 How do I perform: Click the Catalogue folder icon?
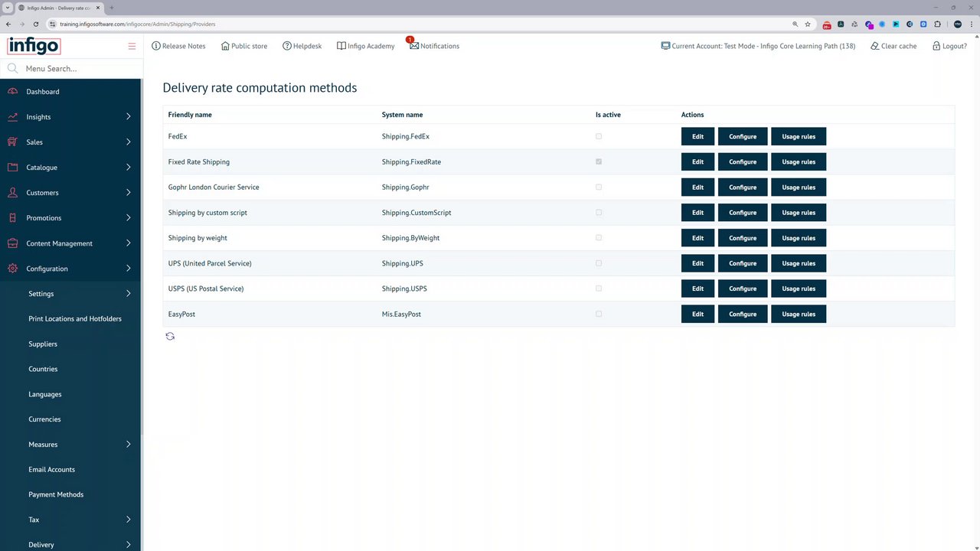(12, 168)
